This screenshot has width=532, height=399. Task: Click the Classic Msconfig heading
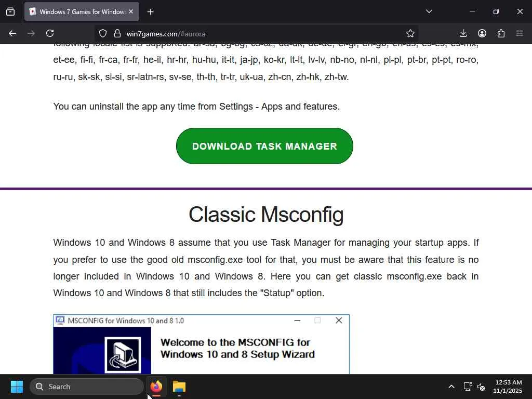[266, 215]
